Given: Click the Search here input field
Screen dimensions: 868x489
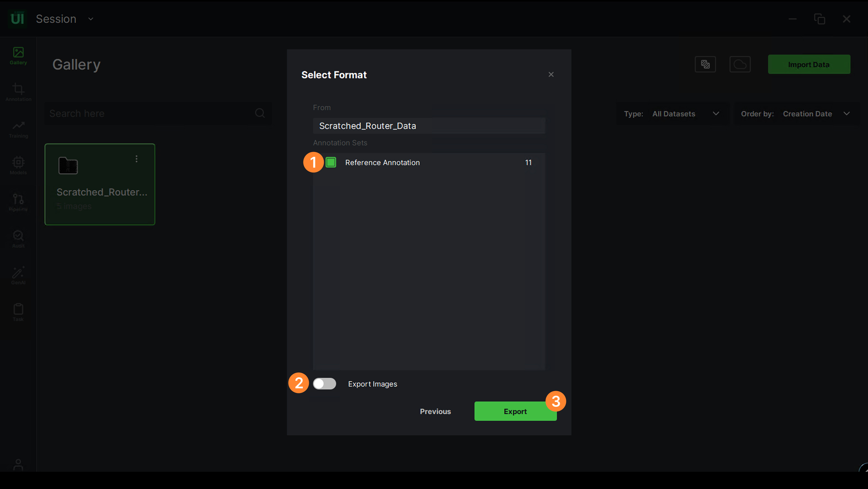Looking at the screenshot, I should [x=150, y=114].
